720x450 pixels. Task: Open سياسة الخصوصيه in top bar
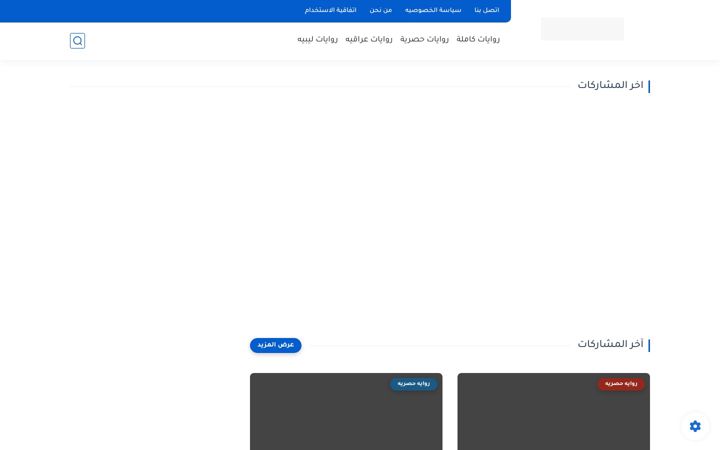(433, 10)
